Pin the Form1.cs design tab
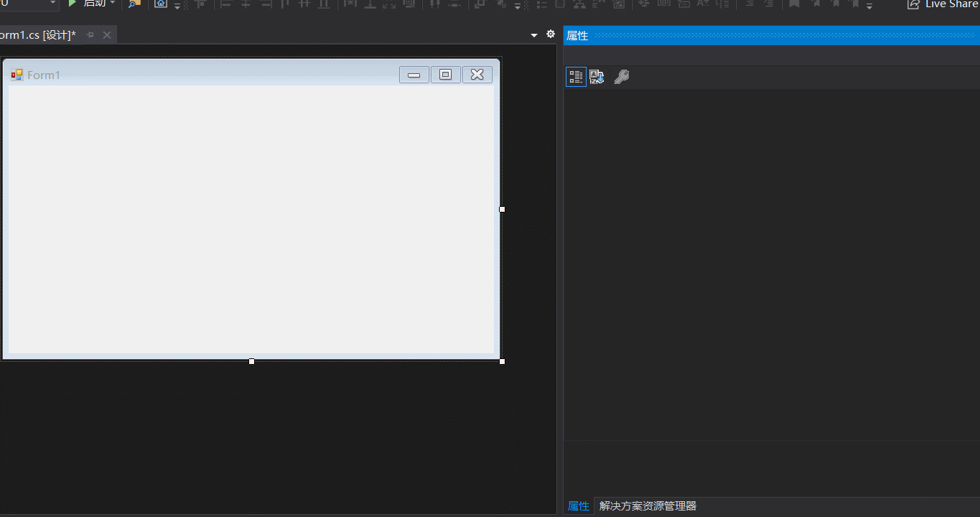 (x=90, y=35)
